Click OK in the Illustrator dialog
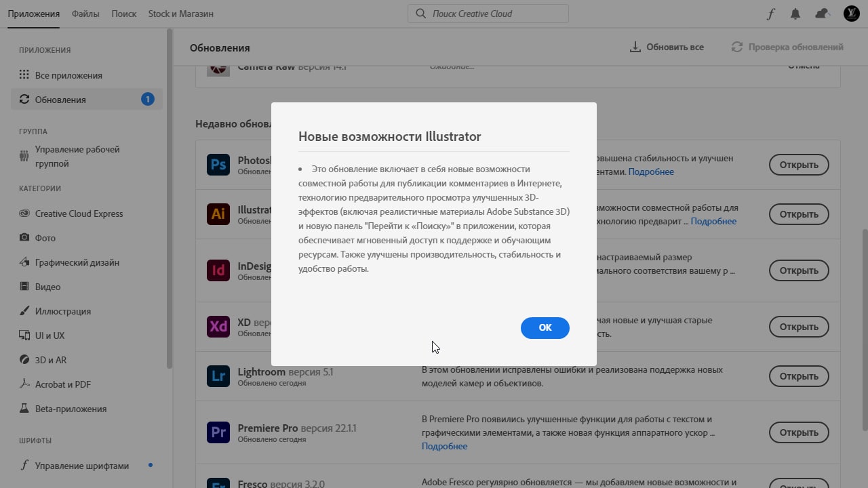Image resolution: width=868 pixels, height=488 pixels. [x=545, y=327]
